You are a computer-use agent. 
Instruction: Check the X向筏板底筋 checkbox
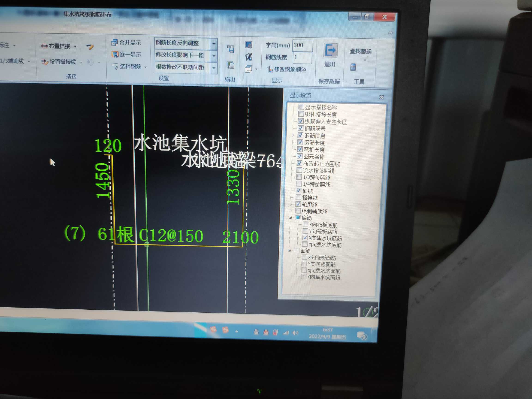(305, 224)
